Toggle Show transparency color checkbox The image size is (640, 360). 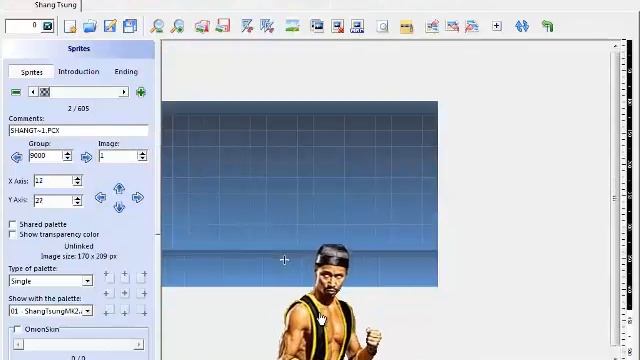13,235
